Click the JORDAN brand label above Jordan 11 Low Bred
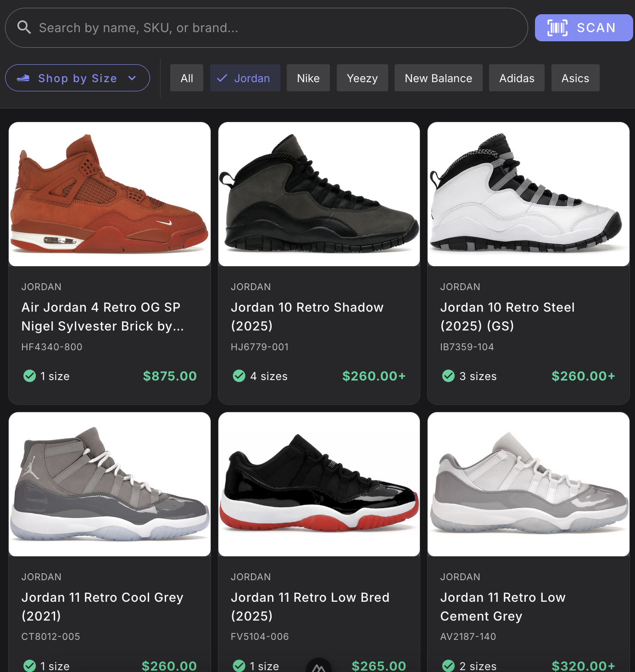 click(251, 577)
